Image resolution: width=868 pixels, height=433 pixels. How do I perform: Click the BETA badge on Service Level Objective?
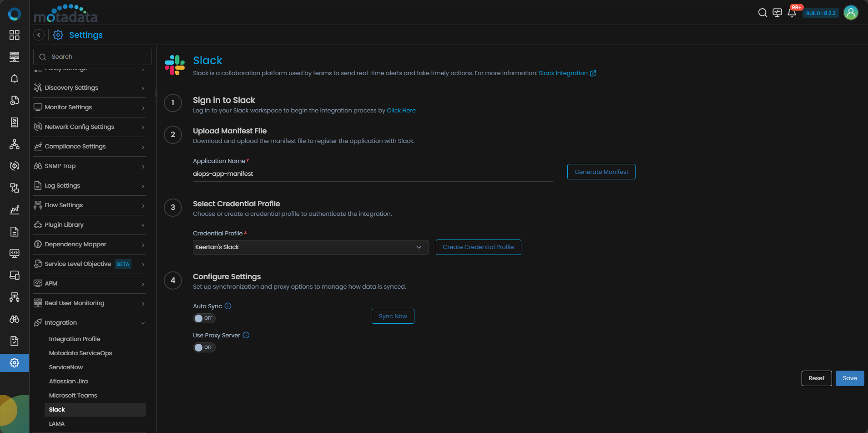[x=123, y=264]
